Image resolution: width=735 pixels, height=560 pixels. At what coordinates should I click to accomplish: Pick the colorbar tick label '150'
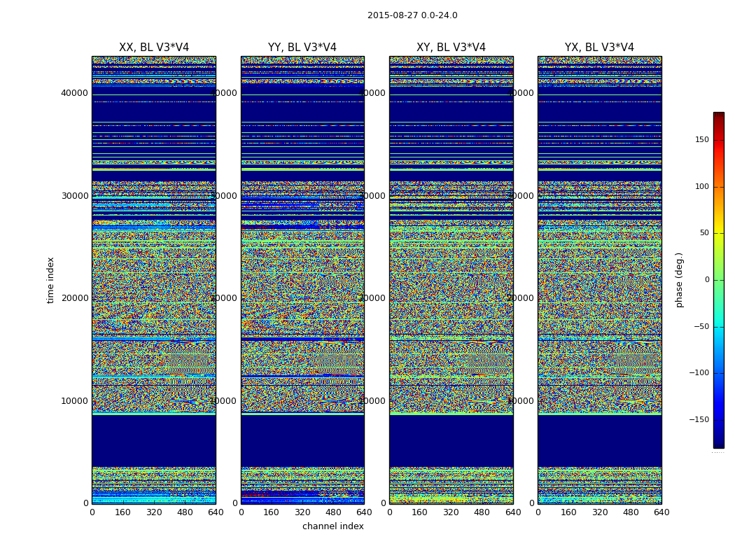tap(701, 140)
